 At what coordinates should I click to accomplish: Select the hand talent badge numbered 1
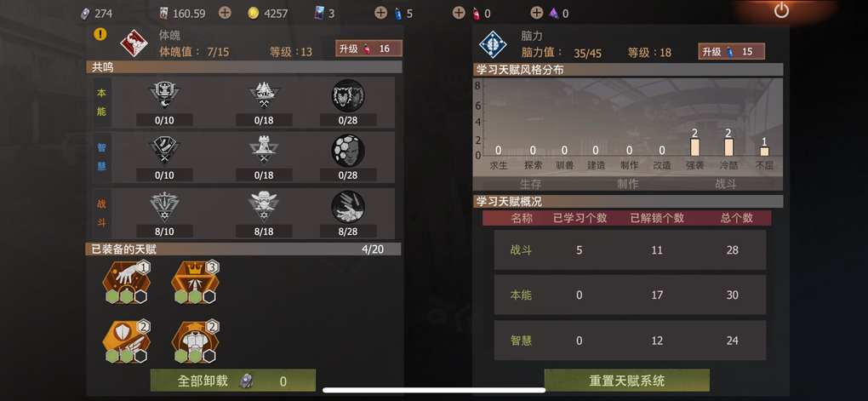tap(127, 282)
